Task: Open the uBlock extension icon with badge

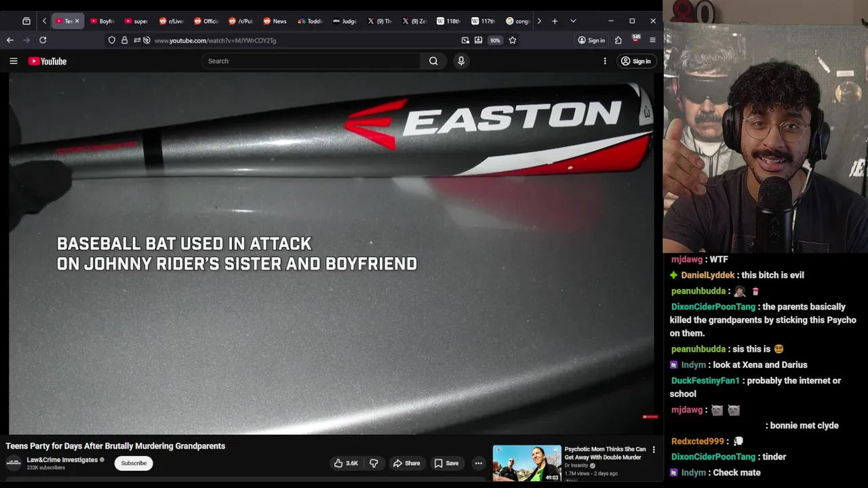Action: 635,39
